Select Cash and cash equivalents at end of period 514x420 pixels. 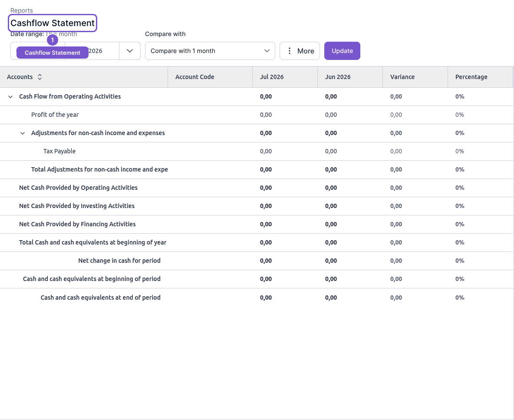(257, 298)
